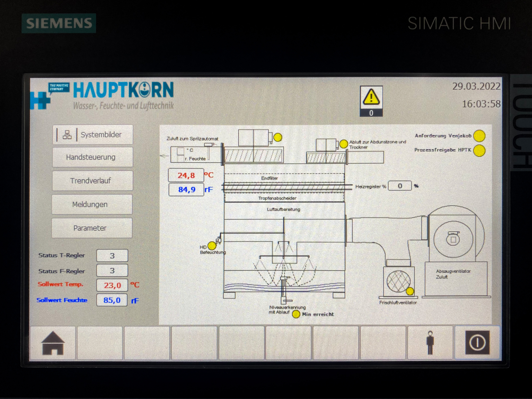The width and height of the screenshot is (532, 399).
Task: Edit the Sollwert Feuchte setpoint field
Action: (112, 300)
